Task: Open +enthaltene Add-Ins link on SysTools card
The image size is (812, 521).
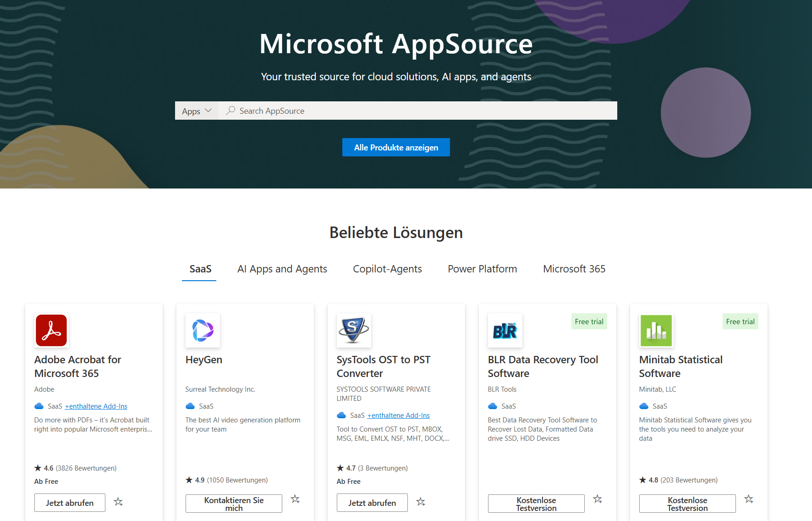Action: click(399, 416)
